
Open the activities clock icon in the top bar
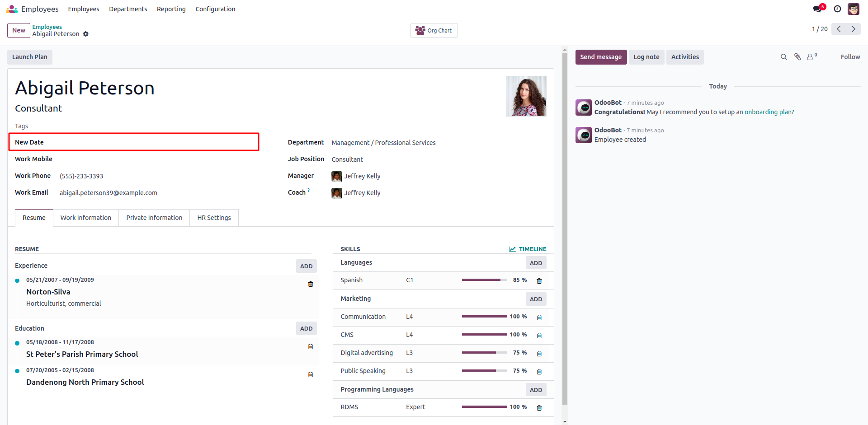click(x=837, y=9)
